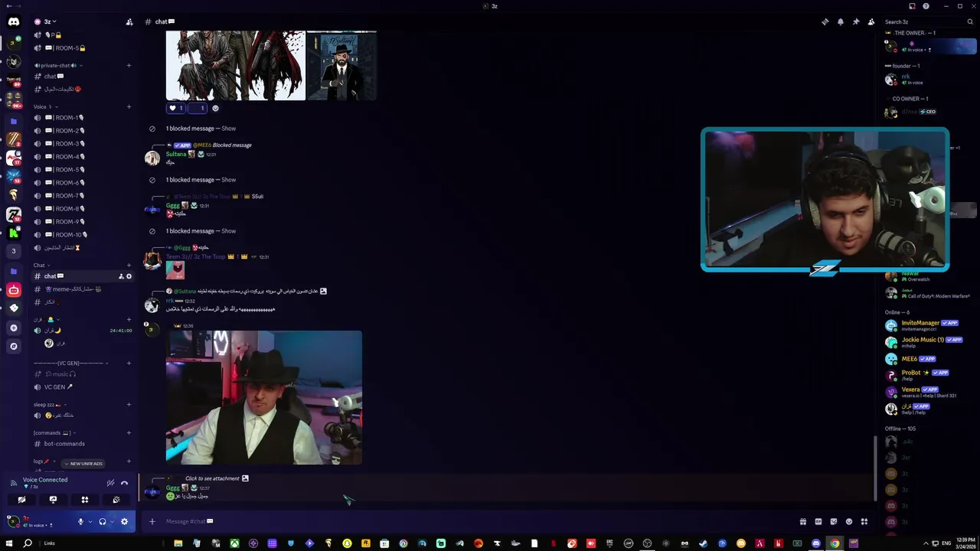The image size is (980, 551).
Task: Open the emoji picker
Action: point(849,521)
